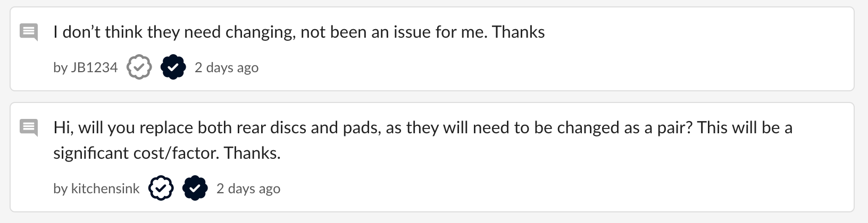Click "2 days ago" on JB1234's comment

(x=227, y=67)
